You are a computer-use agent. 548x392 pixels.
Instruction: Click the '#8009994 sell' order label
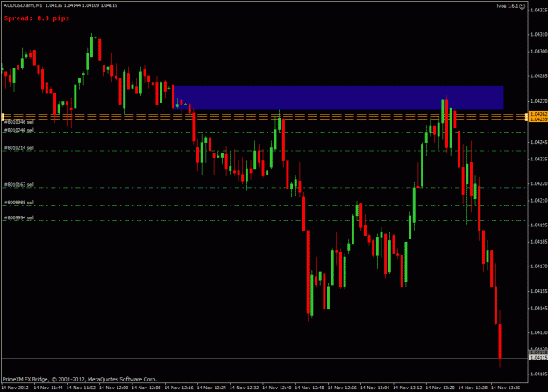(19, 217)
